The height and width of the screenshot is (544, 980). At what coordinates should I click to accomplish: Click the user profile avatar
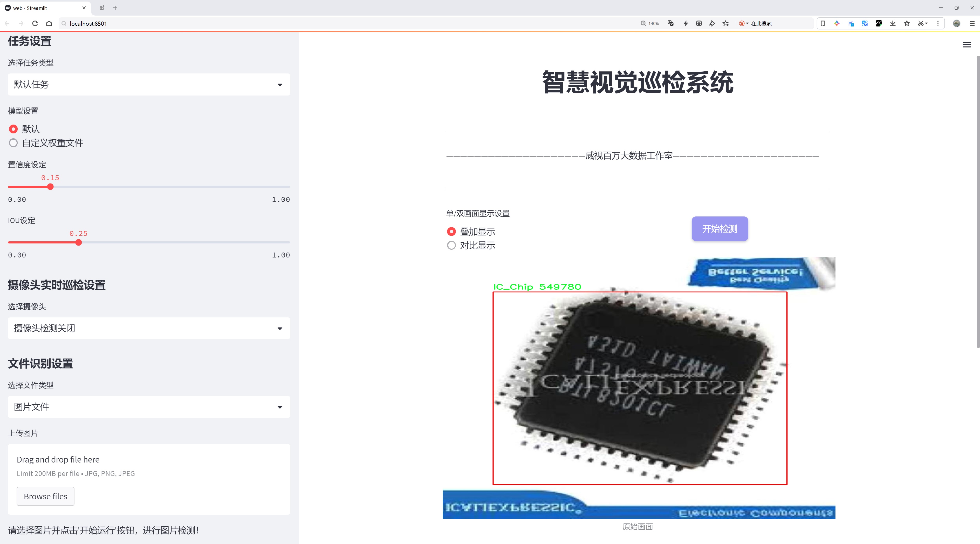956,23
